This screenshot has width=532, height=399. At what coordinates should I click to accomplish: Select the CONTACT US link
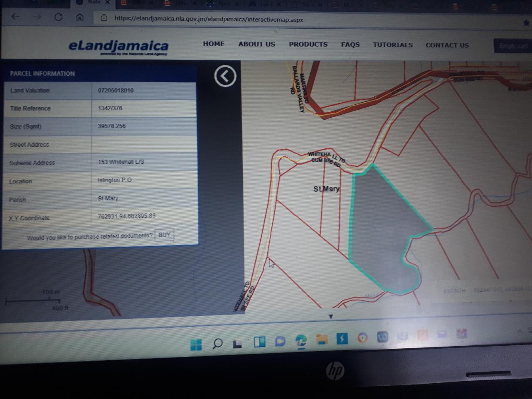[447, 45]
